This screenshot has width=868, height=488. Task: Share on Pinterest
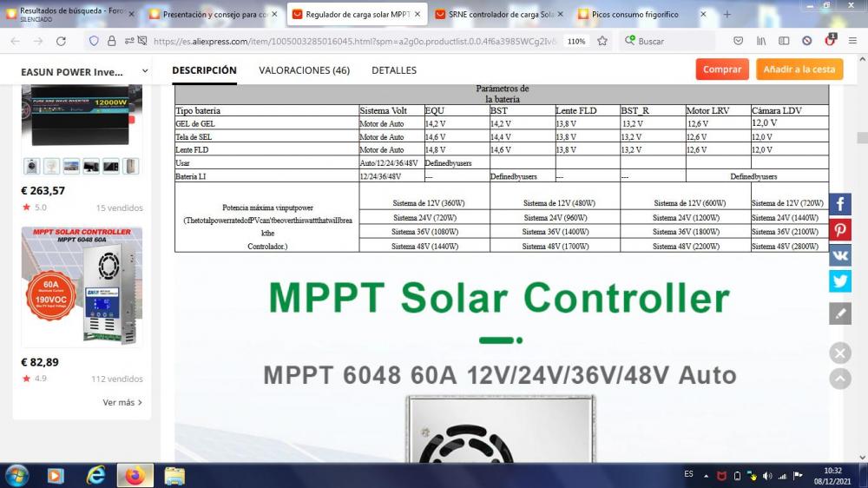point(839,230)
